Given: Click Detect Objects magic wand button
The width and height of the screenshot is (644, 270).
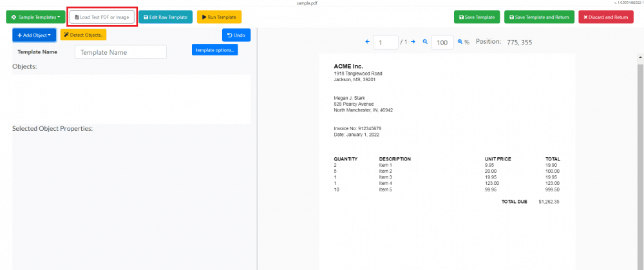Looking at the screenshot, I should [83, 34].
